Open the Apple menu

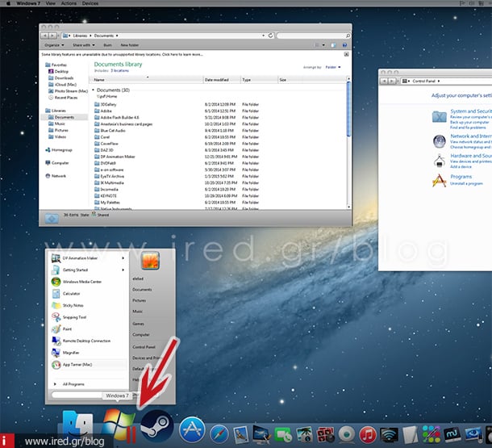tap(8, 3)
